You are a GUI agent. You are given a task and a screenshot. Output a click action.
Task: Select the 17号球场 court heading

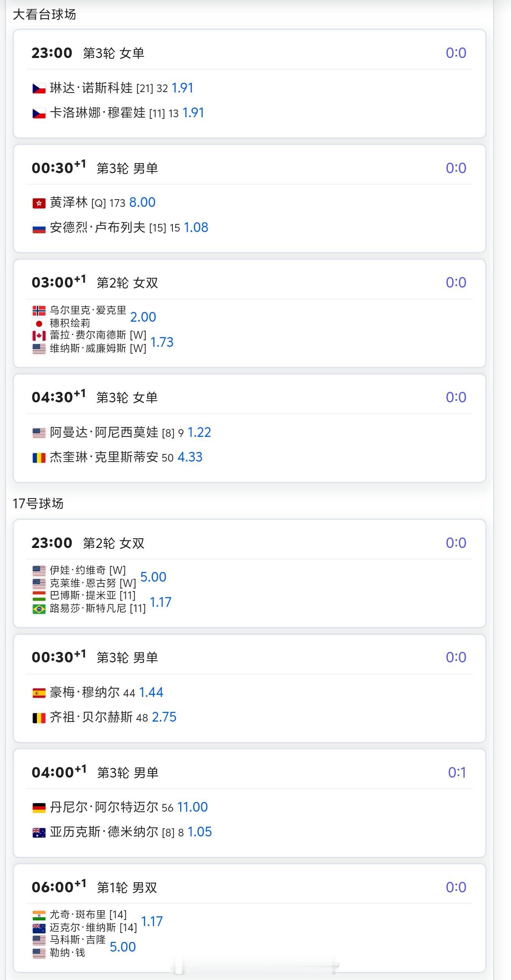pyautogui.click(x=38, y=504)
